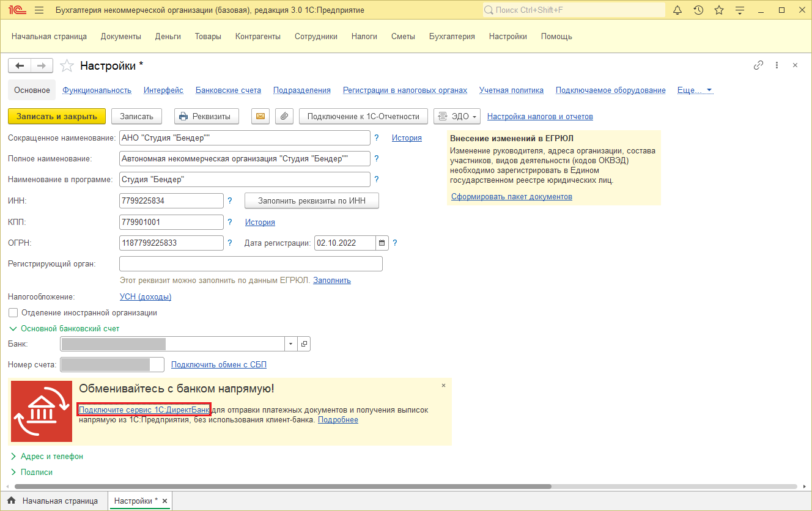The height and width of the screenshot is (511, 812).
Task: Click Заполнить реквизиты по ИНН button
Action: [312, 200]
